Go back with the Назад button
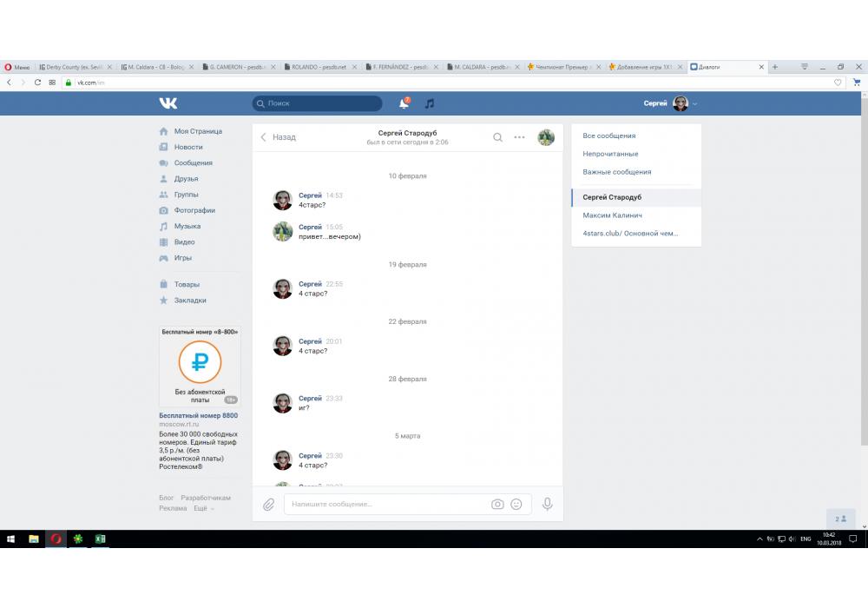The image size is (868, 608). click(279, 137)
